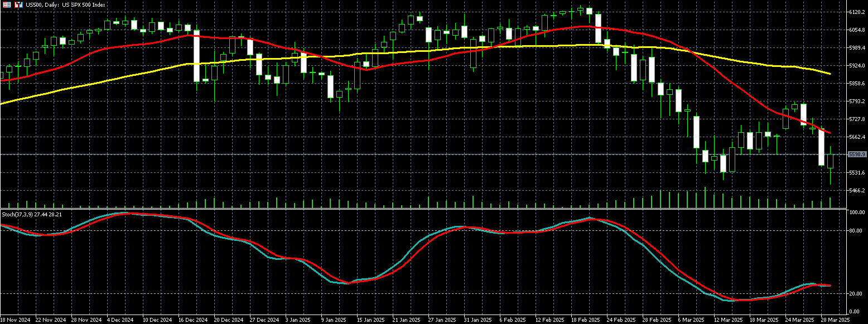Image resolution: width=868 pixels, height=324 pixels.
Task: Click the 6120.2 price axis label
Action: [x=856, y=12]
